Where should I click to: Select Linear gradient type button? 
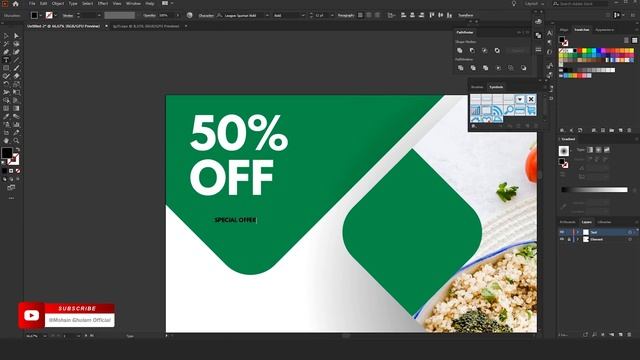590,150
